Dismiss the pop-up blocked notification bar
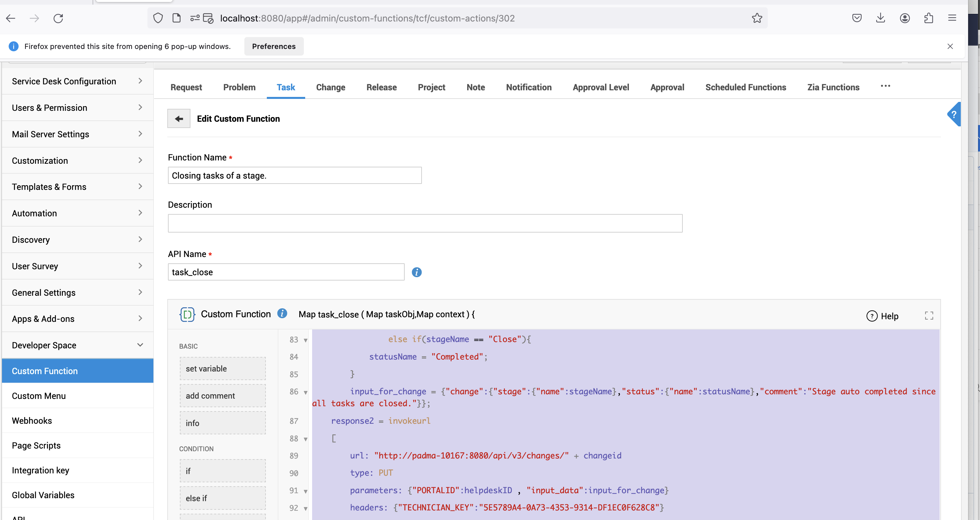The height and width of the screenshot is (520, 980). [x=950, y=46]
